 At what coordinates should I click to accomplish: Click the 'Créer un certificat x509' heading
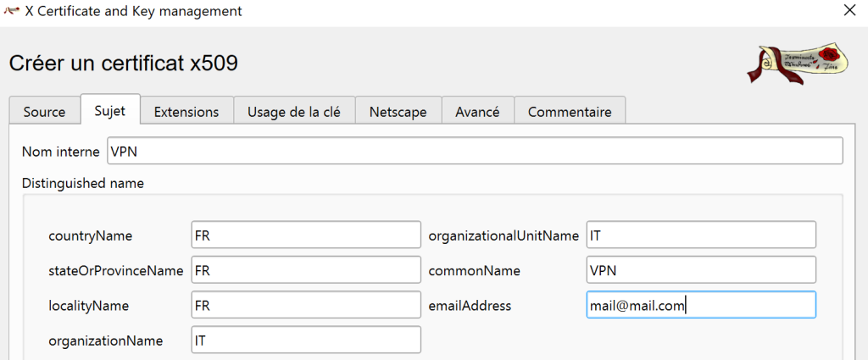pos(124,64)
